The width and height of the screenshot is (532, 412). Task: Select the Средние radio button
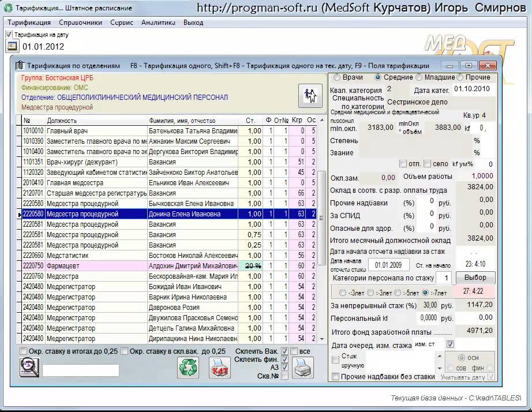pyautogui.click(x=377, y=77)
